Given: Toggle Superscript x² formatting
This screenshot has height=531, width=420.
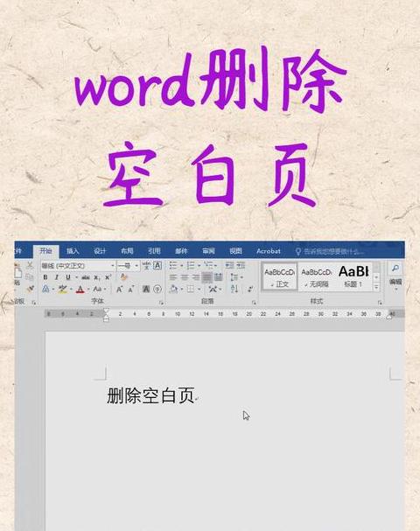Looking at the screenshot, I should [108, 277].
